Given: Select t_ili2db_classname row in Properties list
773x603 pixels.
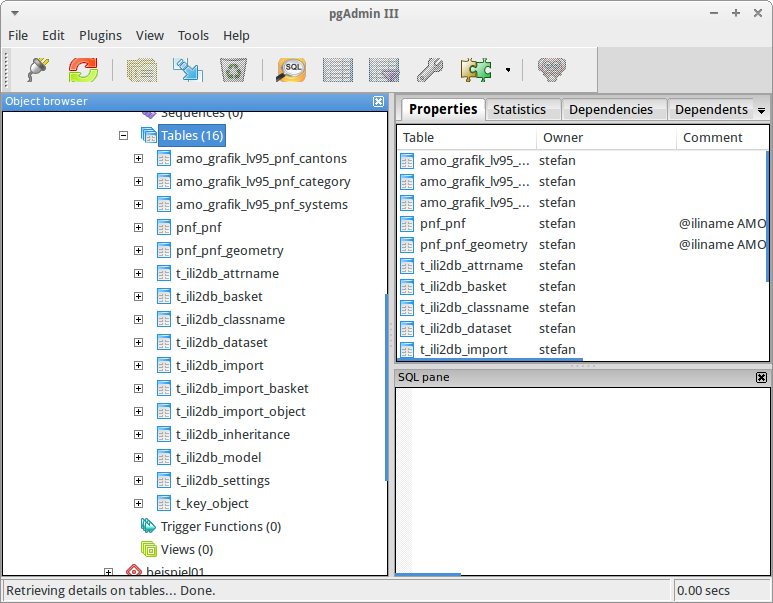Looking at the screenshot, I should click(582, 308).
